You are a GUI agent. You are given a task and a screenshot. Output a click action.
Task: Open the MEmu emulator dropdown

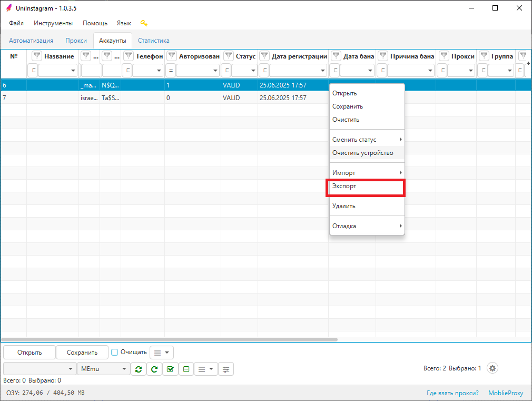103,369
